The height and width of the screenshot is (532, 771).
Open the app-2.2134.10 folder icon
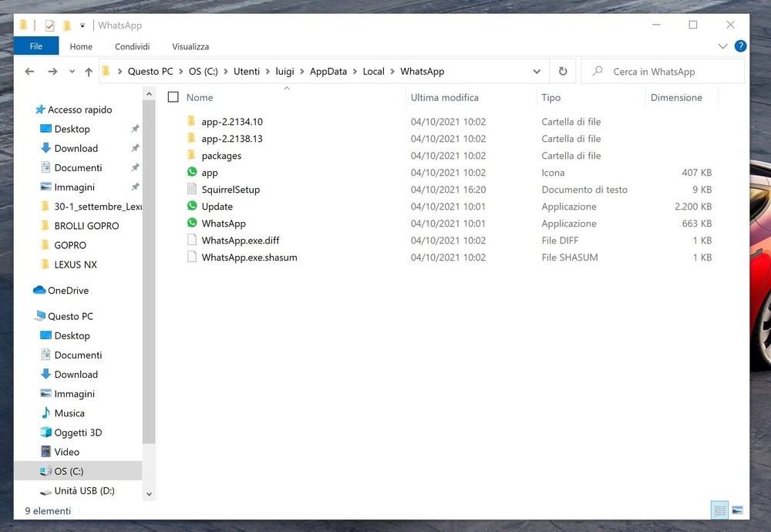(x=192, y=121)
